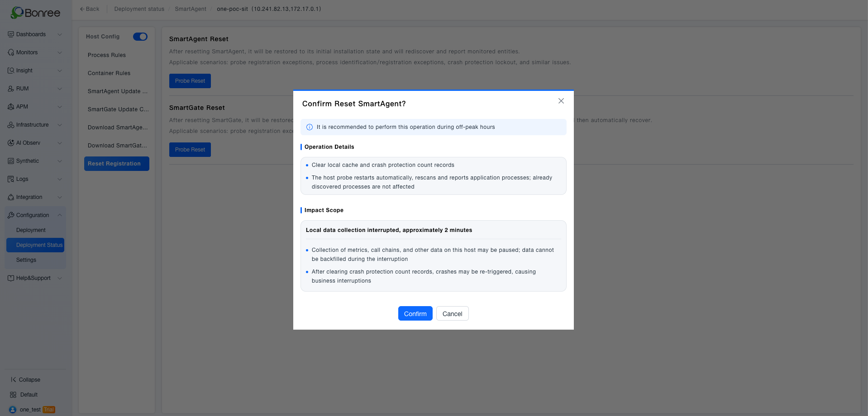
Task: Expand the Dashboards menu chevron
Action: [x=60, y=34]
